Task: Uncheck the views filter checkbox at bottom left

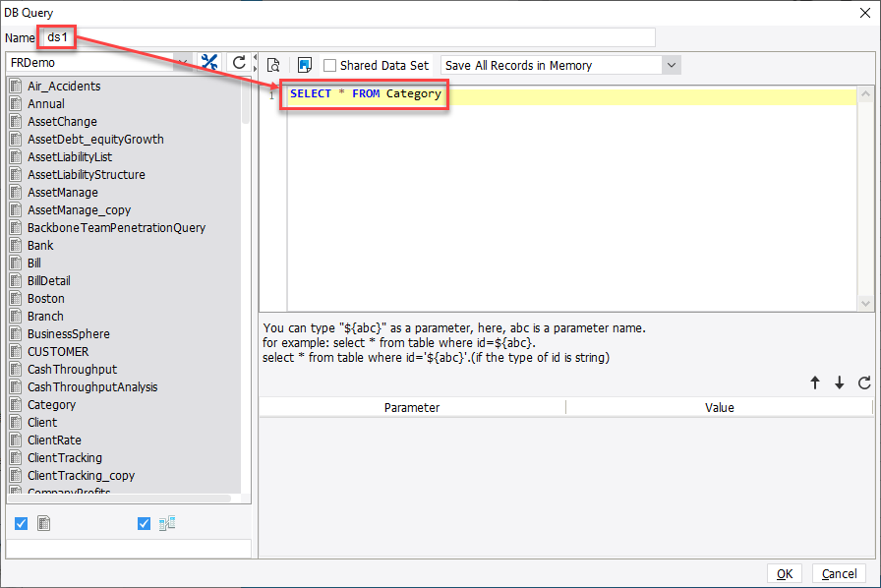Action: [144, 523]
